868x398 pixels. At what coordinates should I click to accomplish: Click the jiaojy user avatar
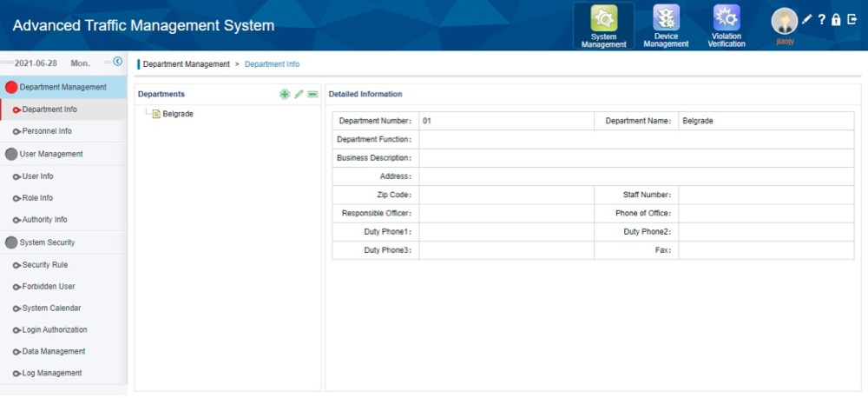[784, 22]
